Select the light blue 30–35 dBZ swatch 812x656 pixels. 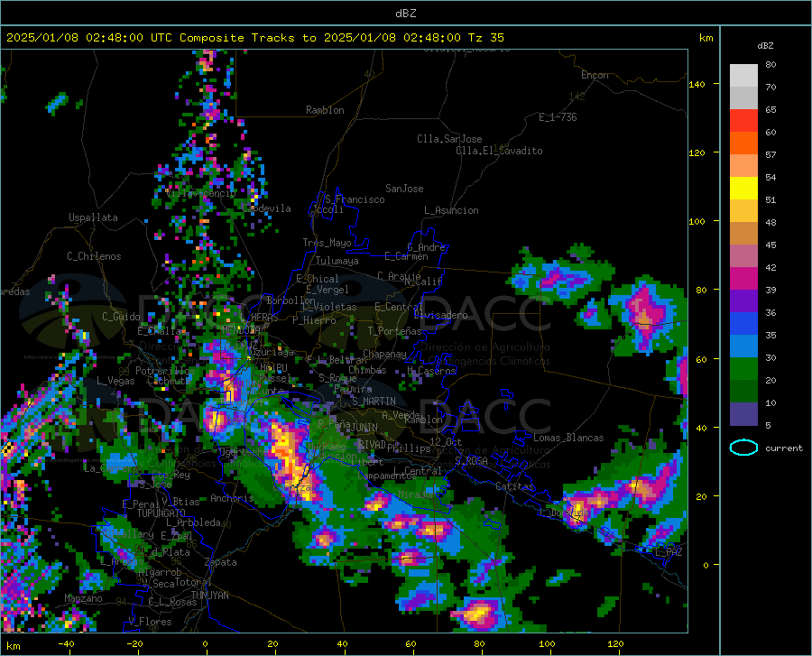(x=743, y=346)
